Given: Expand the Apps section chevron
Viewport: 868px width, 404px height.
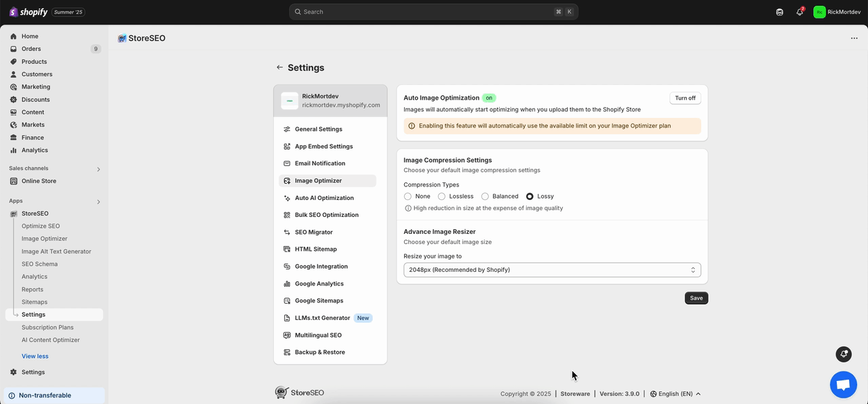Looking at the screenshot, I should pos(98,202).
